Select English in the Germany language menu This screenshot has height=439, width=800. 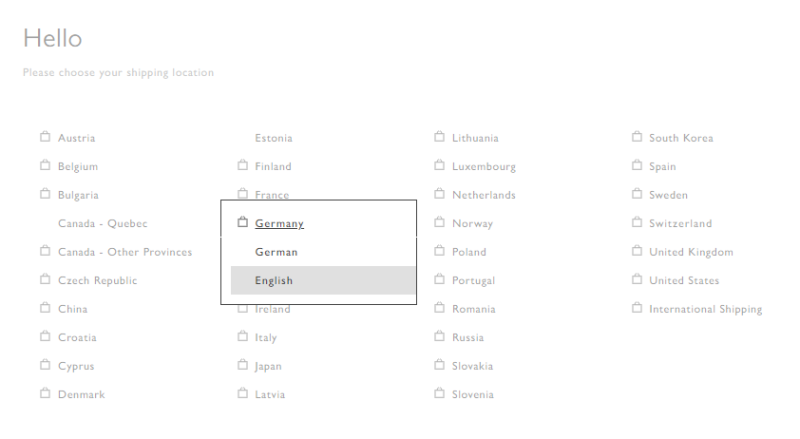[x=274, y=281]
